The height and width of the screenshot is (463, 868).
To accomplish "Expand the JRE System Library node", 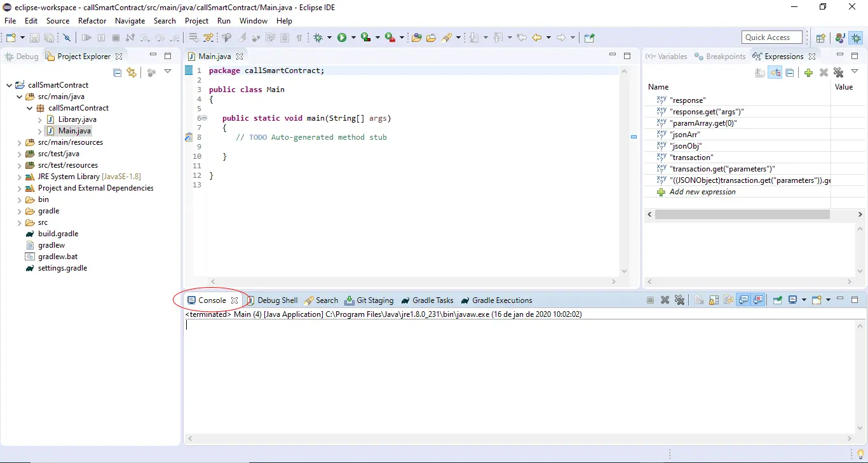I will 19,177.
